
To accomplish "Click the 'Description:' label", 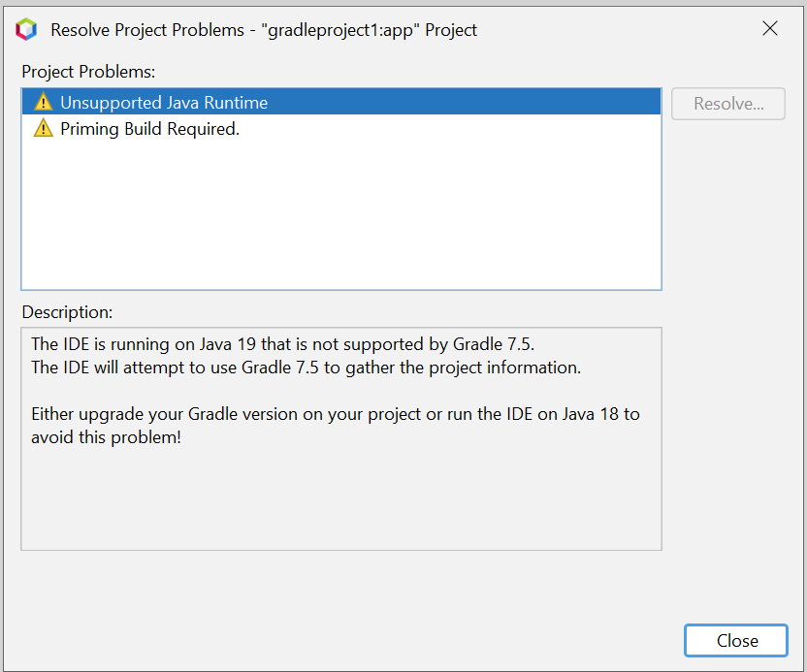I will point(67,312).
